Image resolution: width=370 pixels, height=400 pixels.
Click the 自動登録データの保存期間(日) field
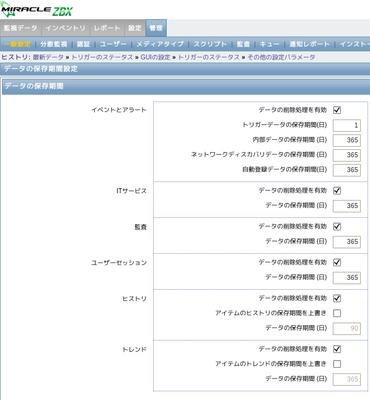coord(347,170)
